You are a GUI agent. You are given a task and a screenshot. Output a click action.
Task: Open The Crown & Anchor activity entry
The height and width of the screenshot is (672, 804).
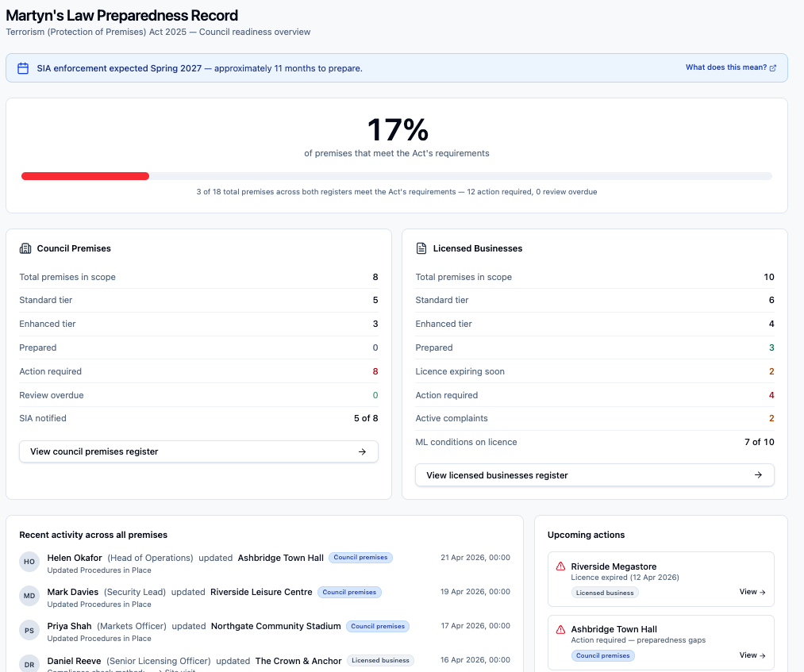(298, 661)
